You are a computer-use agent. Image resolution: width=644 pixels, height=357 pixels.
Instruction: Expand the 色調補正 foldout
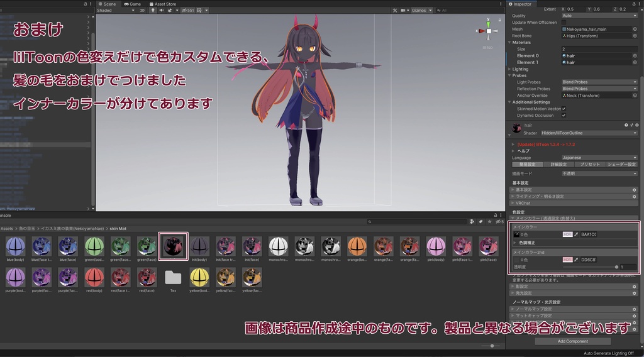[516, 243]
